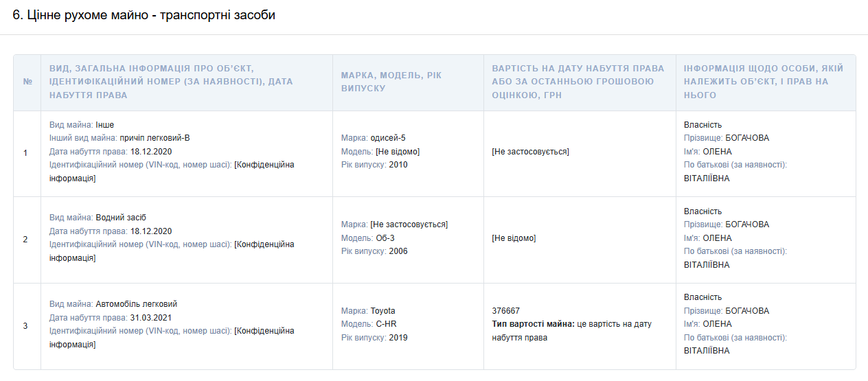Click the section heading about транспортні засоби
868x381 pixels.
tap(144, 15)
